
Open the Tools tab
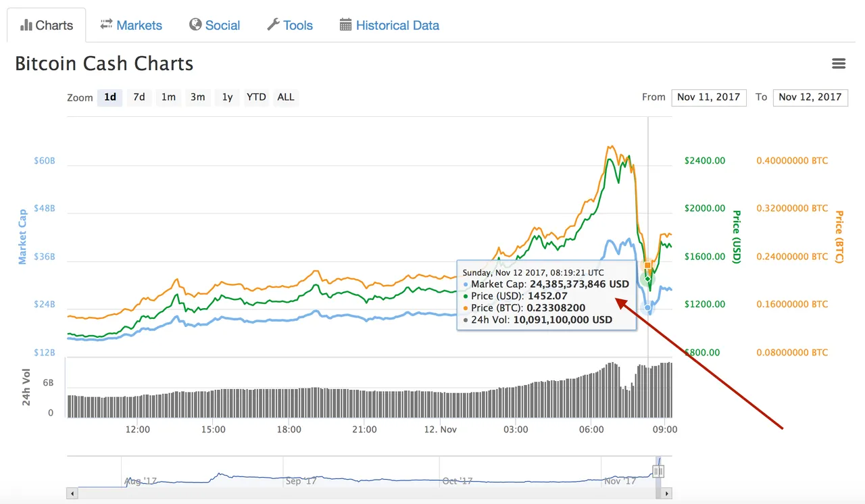coord(289,26)
